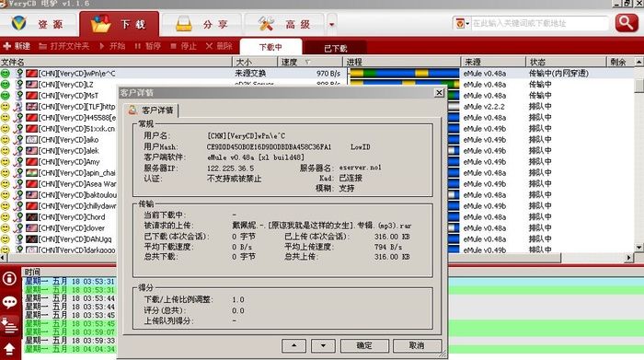Image resolution: width=644 pixels, height=360 pixels.
Task: Click the server IP 122.225.36.5
Action: (x=230, y=168)
